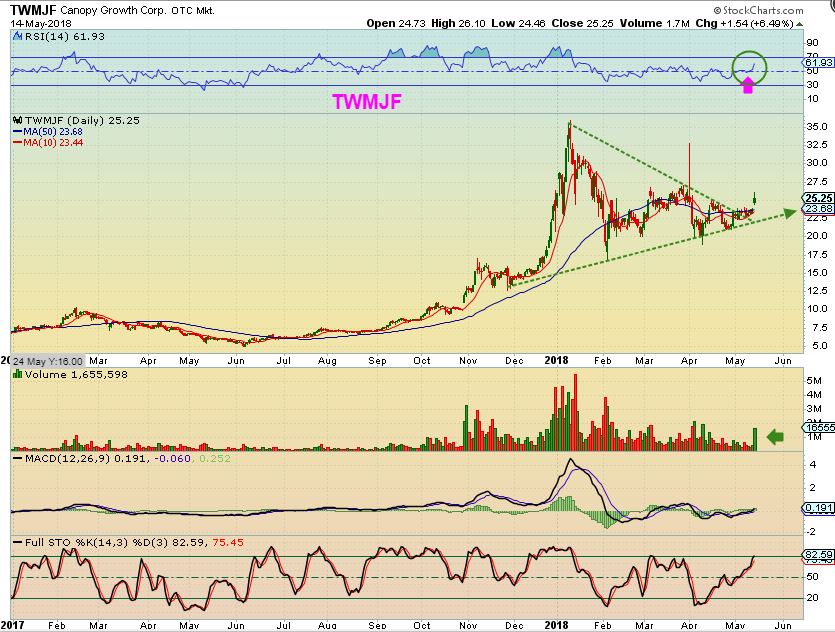Click the 17.5 price axis label
The height and width of the screenshot is (632, 835).
pyautogui.click(x=817, y=255)
